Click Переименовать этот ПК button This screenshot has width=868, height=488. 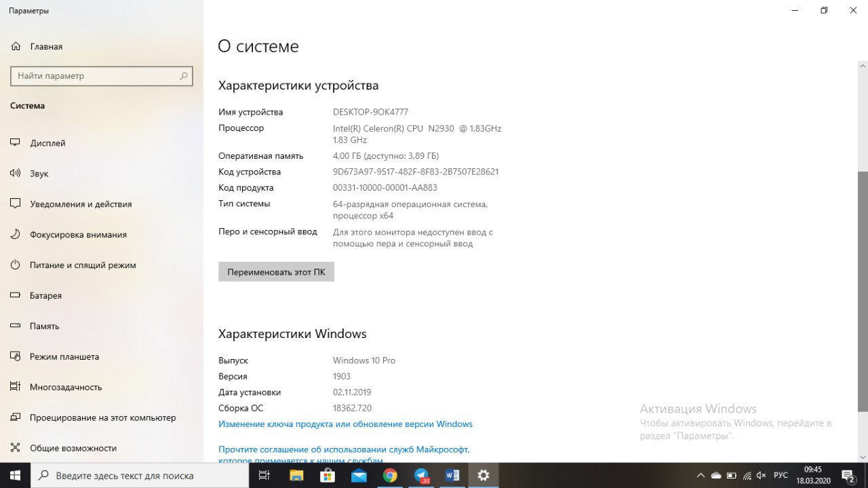click(x=276, y=272)
